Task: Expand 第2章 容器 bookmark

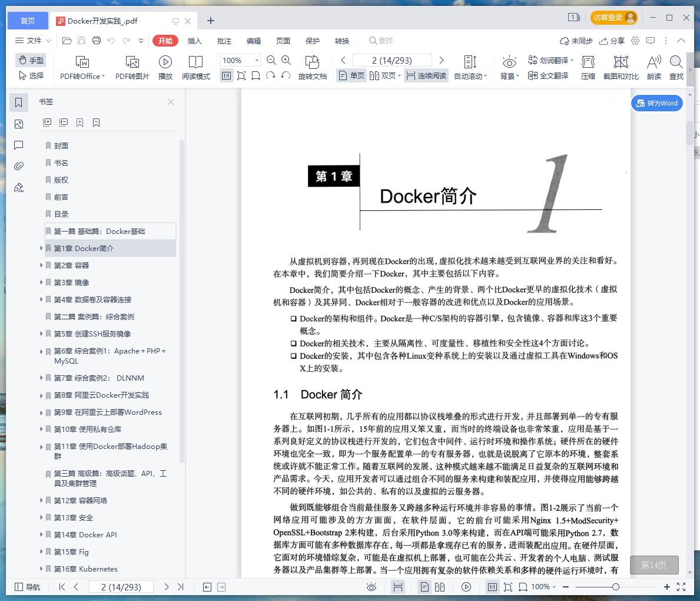Action: (41, 265)
